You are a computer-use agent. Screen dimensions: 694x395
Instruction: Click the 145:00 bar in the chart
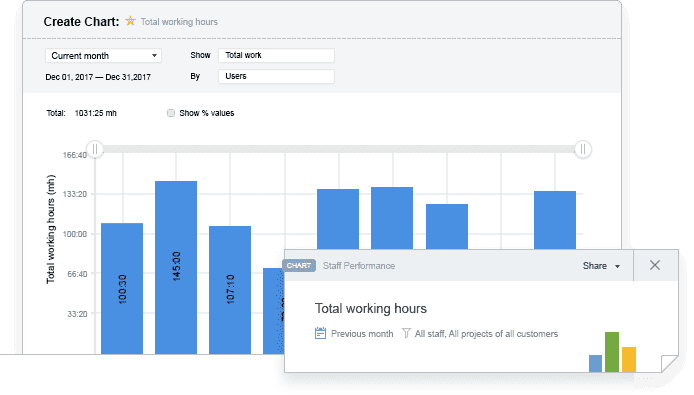click(176, 267)
